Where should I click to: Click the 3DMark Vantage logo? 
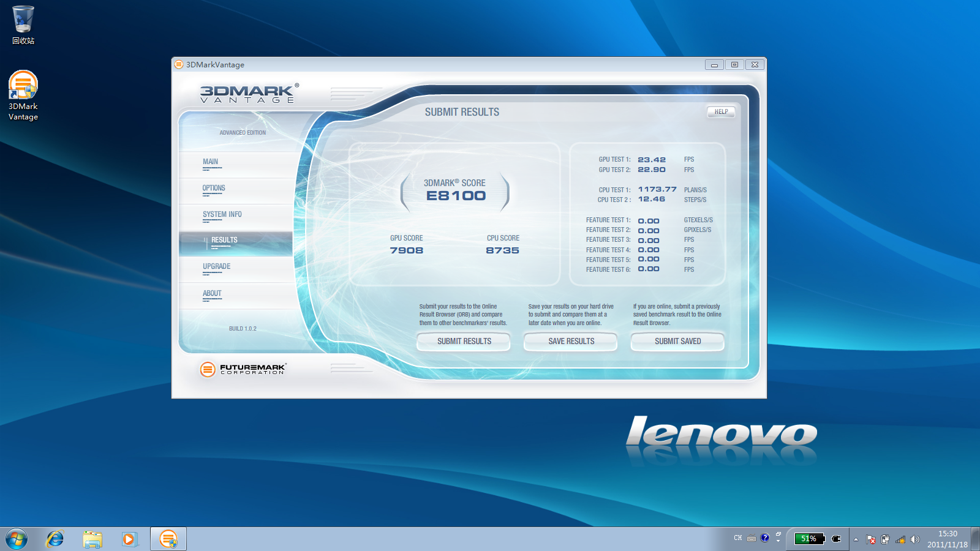[249, 94]
